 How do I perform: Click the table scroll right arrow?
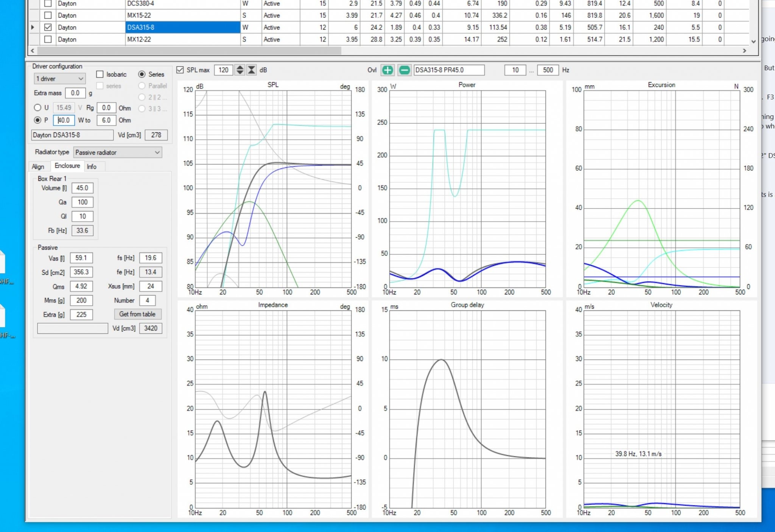[744, 50]
